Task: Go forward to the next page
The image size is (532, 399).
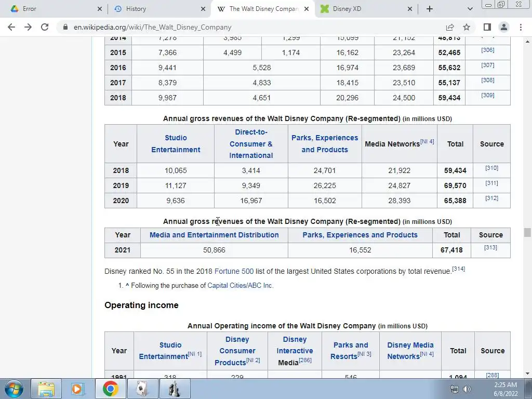Action: tap(28, 27)
